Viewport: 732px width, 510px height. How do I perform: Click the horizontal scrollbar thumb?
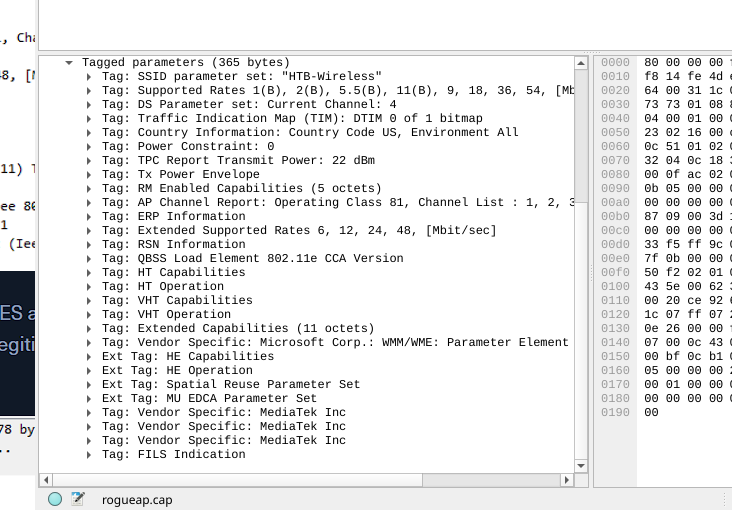(x=238, y=480)
